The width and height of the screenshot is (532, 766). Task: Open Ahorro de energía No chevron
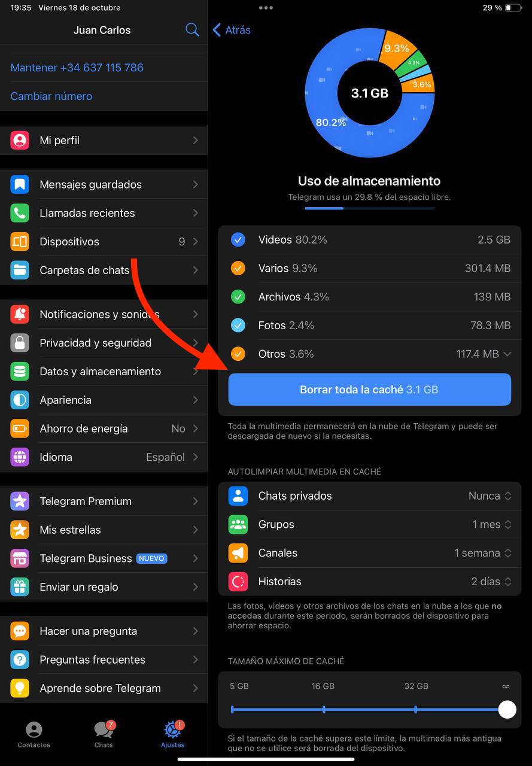point(195,428)
